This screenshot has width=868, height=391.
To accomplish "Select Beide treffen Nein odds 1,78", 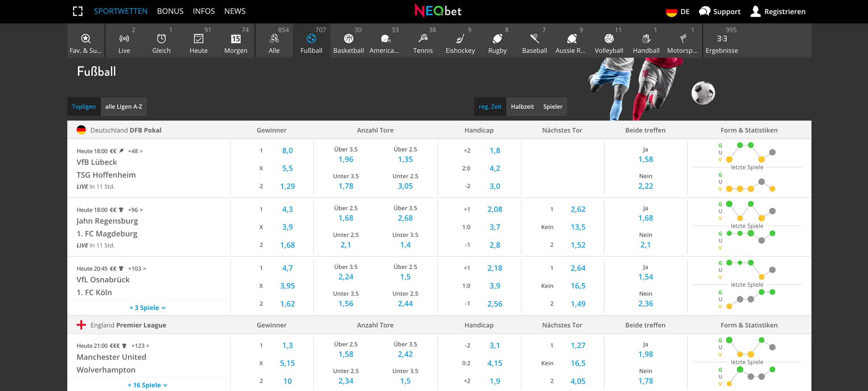I will pos(646,381).
